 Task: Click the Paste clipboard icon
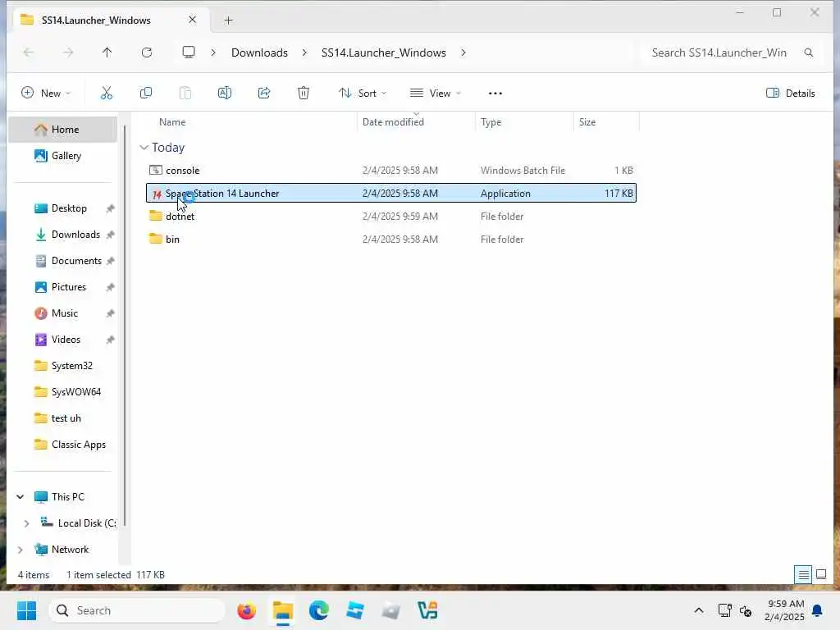(x=185, y=94)
